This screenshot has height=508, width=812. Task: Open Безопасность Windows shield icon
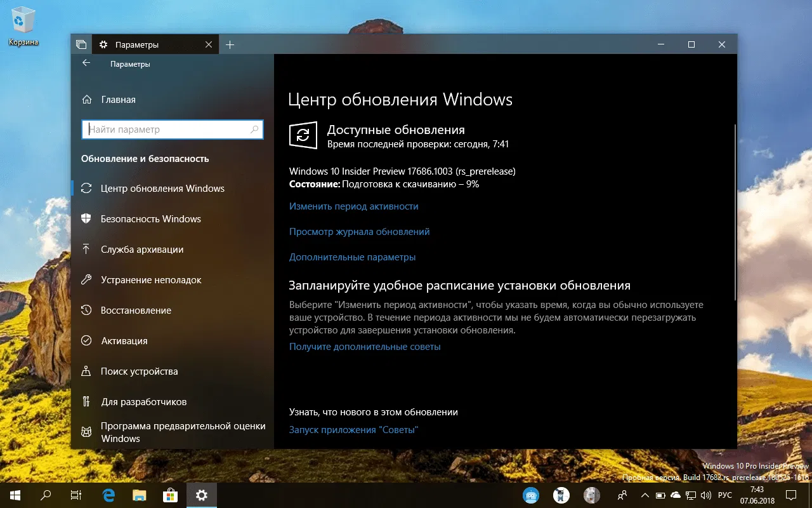click(88, 218)
